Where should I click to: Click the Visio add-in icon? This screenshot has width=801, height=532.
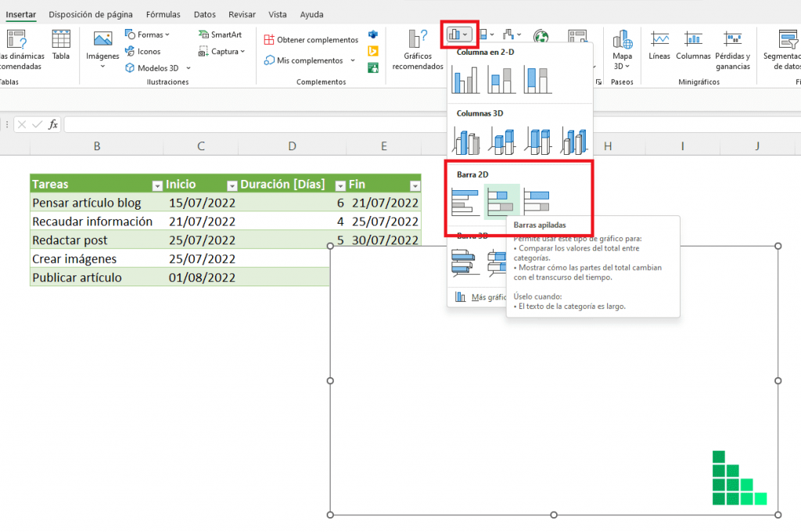point(373,34)
